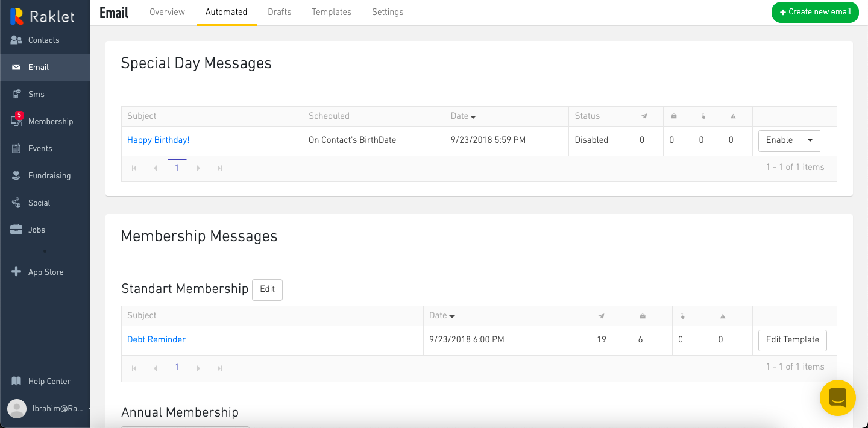Open the yellow chat support bubble
The width and height of the screenshot is (868, 428).
pyautogui.click(x=837, y=398)
